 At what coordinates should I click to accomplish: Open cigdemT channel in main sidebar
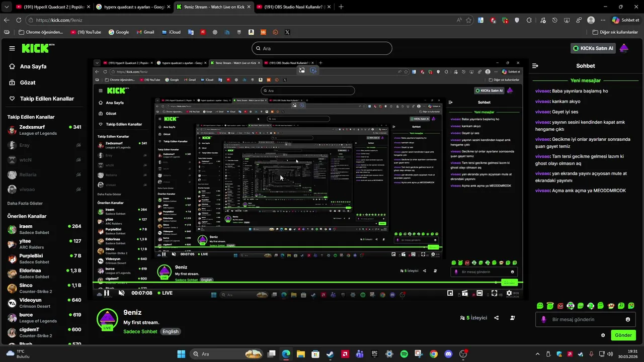[x=44, y=332]
